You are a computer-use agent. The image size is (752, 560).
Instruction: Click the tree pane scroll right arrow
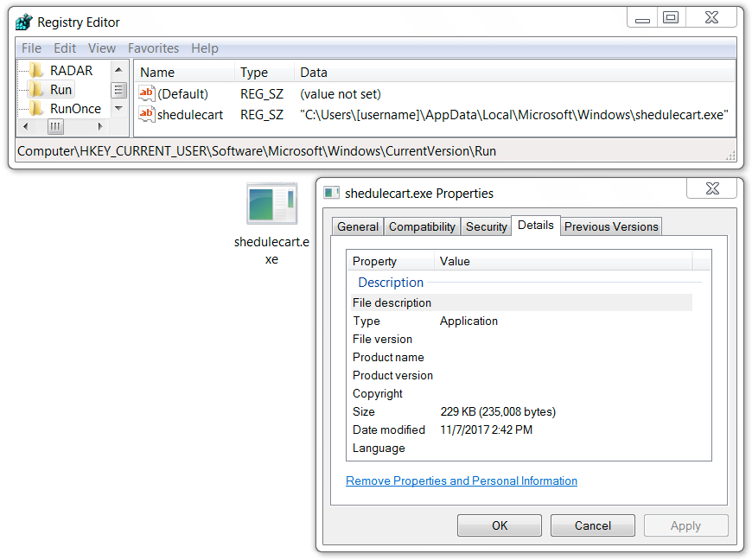pos(100,126)
